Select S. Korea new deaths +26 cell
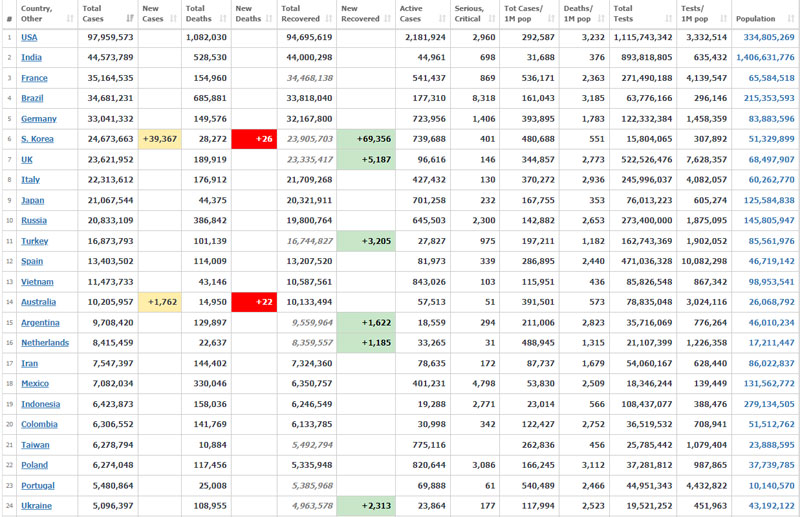The image size is (800, 517). coord(254,139)
